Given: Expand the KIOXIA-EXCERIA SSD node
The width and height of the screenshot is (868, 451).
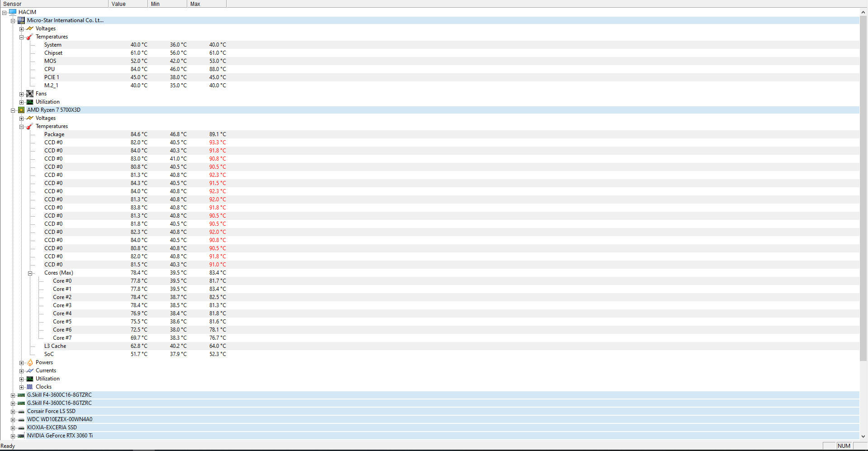Looking at the screenshot, I should [13, 428].
